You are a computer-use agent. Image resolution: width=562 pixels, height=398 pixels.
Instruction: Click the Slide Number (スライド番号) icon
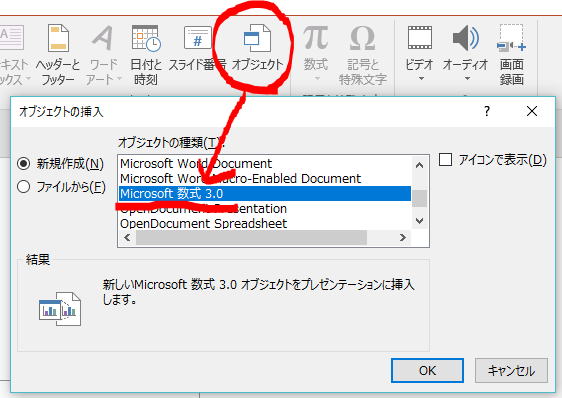pos(197,38)
